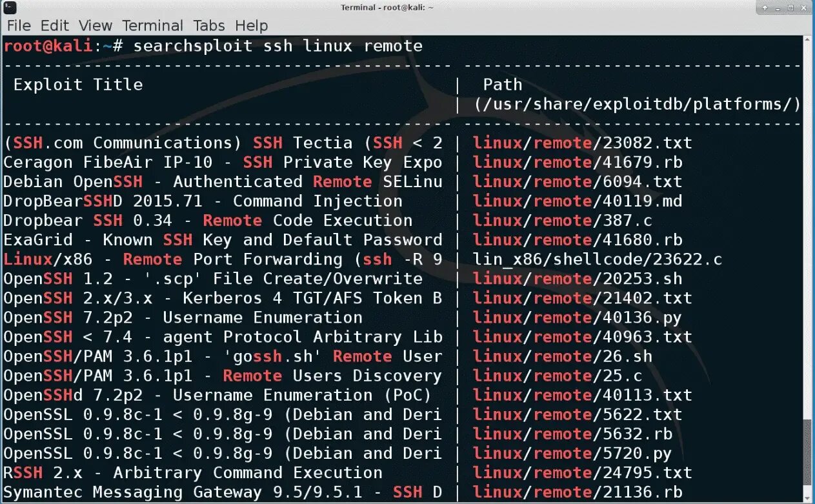
Task: Click 'ExaGrid - Known SSH Key' title
Action: [223, 240]
